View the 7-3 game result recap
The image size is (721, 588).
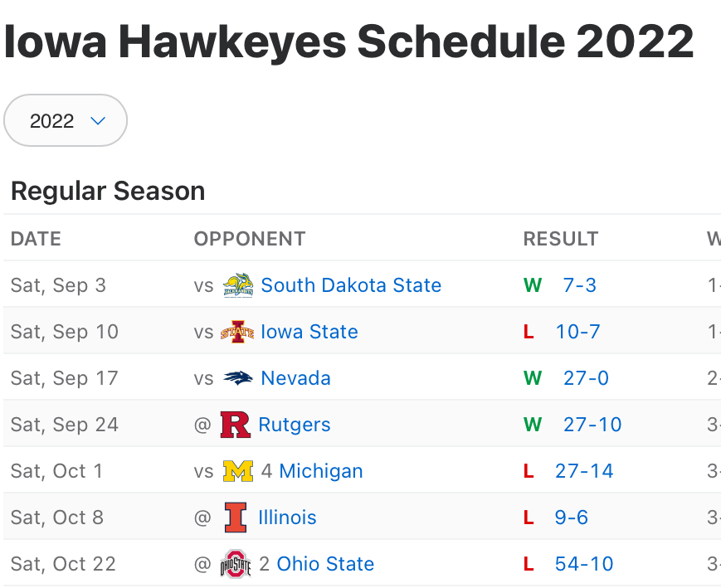pos(579,285)
